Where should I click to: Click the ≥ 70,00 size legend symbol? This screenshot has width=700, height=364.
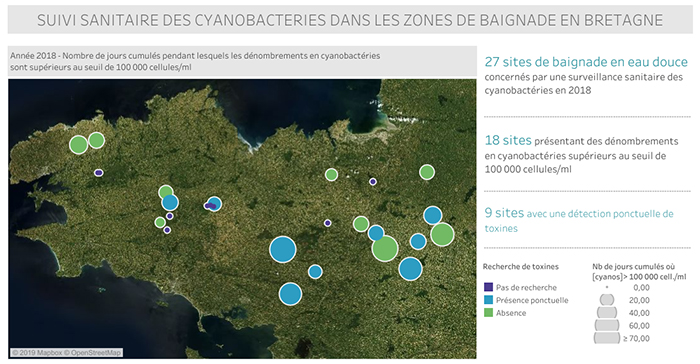[607, 338]
